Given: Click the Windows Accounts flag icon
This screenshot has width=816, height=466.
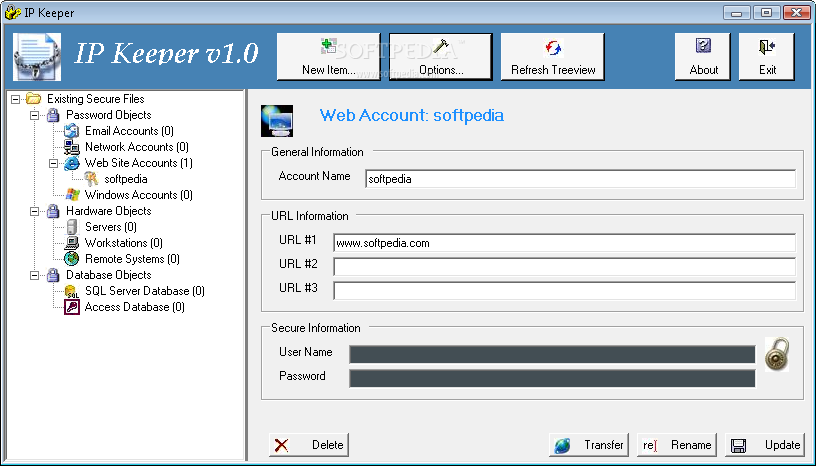Looking at the screenshot, I should click(x=72, y=195).
